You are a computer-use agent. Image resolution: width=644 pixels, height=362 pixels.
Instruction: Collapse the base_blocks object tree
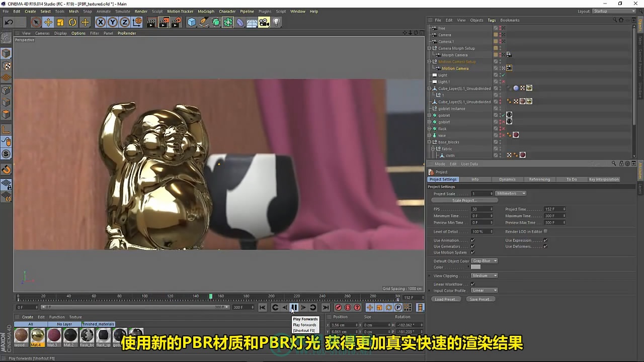point(429,142)
